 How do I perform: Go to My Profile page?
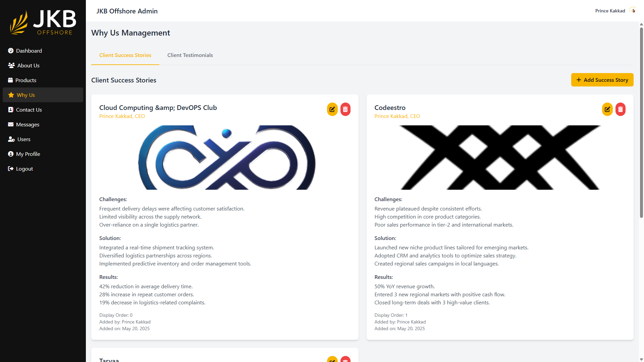tap(28, 154)
